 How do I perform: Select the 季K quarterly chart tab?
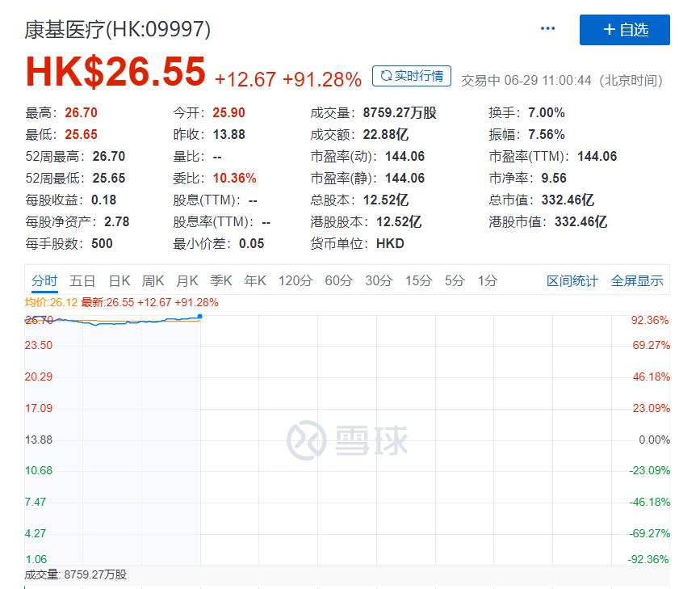point(221,281)
